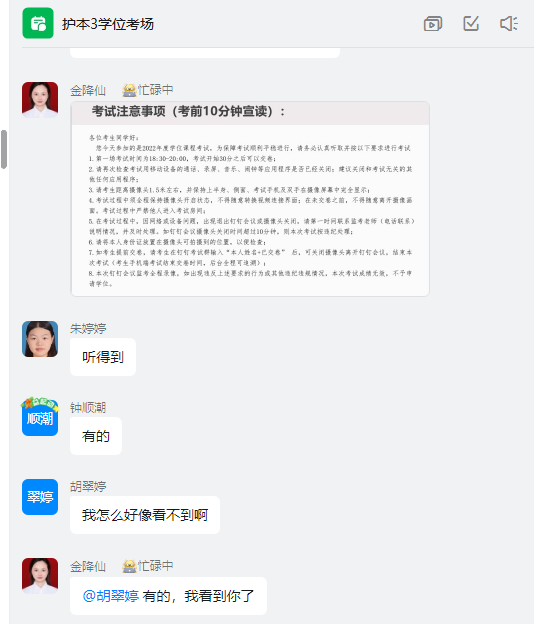534x624 pixels.
Task: Click the group title 护本3学位考场
Action: pos(107,24)
